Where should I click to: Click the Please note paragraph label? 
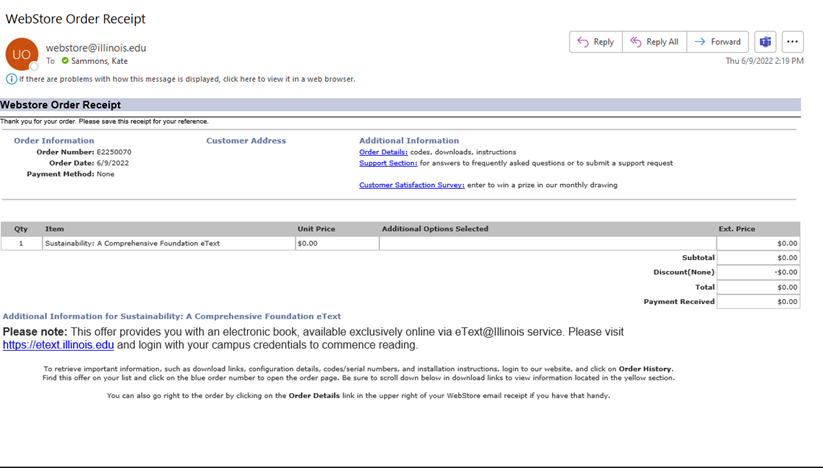click(35, 332)
